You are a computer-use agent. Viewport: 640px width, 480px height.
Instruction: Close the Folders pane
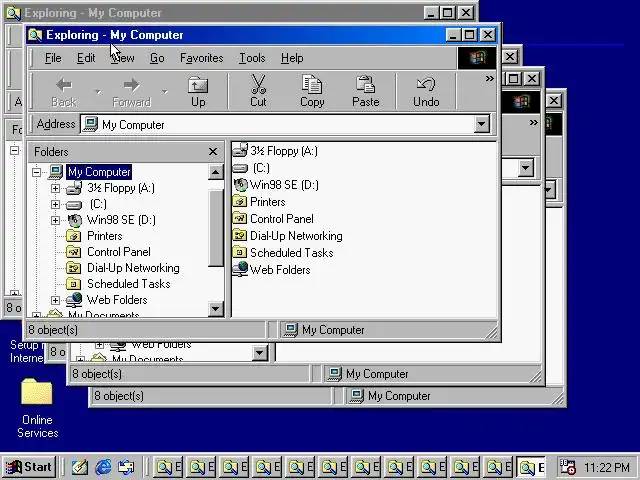pos(213,152)
